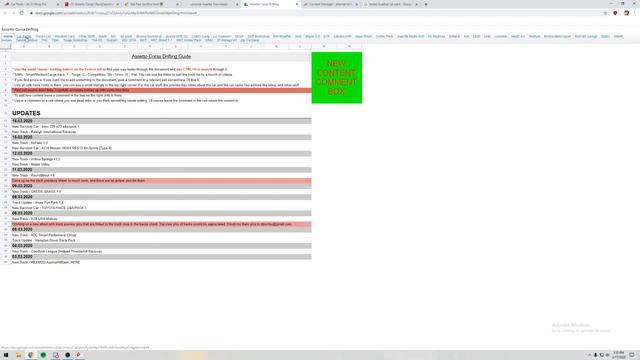Go back in Chrome

pos(5,13)
